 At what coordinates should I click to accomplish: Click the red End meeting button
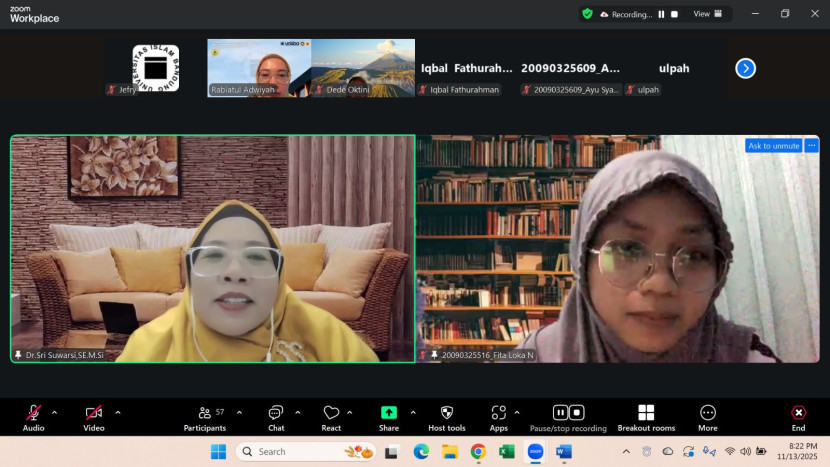pos(798,413)
